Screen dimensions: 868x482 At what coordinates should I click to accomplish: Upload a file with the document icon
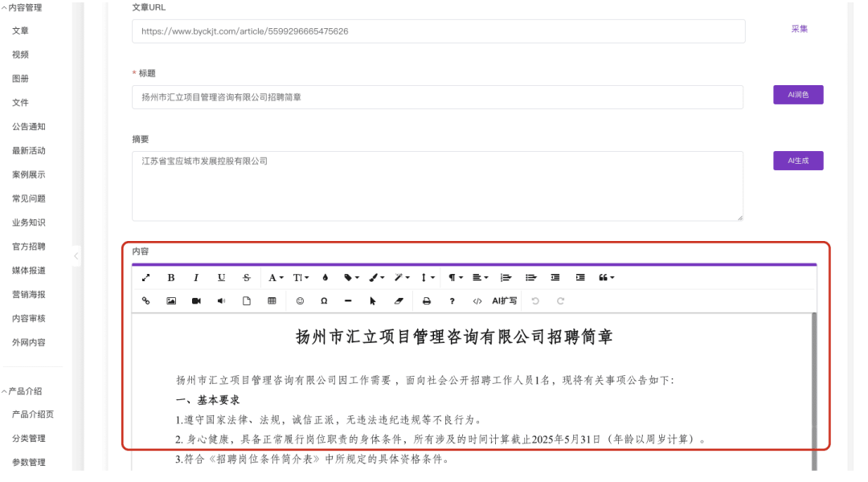pyautogui.click(x=247, y=301)
